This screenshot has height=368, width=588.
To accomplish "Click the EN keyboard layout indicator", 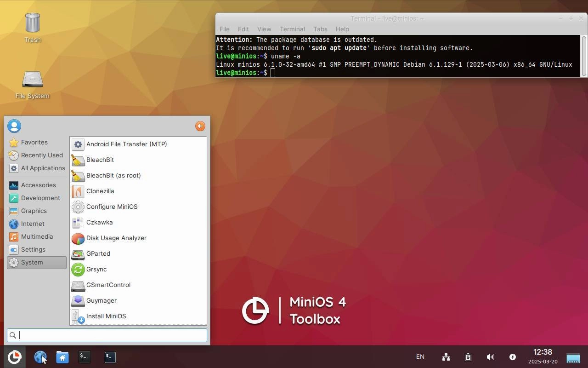I will tap(420, 357).
